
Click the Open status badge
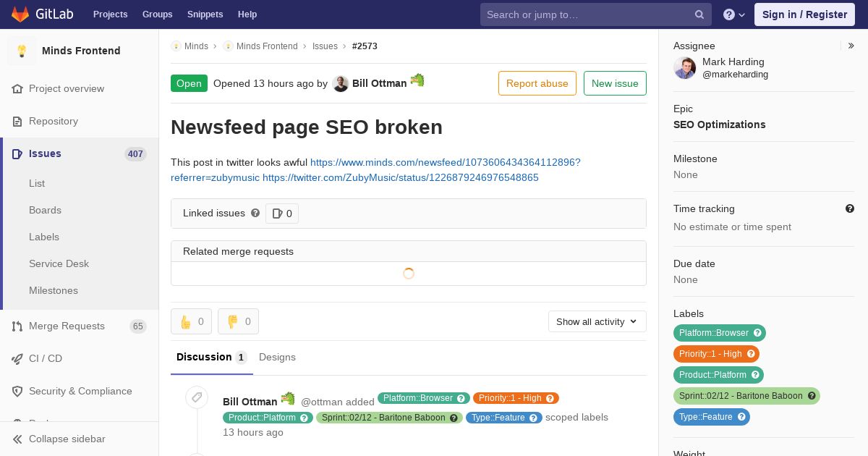pyautogui.click(x=189, y=83)
